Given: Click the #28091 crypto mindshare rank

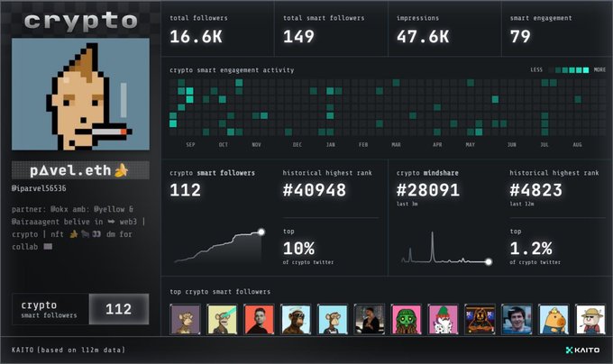Looking at the screenshot, I should [x=428, y=190].
